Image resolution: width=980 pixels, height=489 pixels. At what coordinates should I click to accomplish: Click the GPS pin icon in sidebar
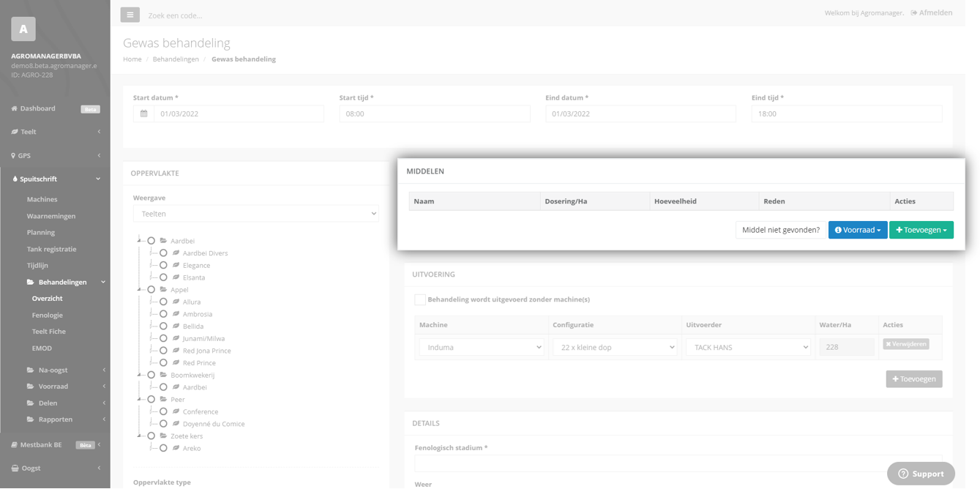pos(13,155)
